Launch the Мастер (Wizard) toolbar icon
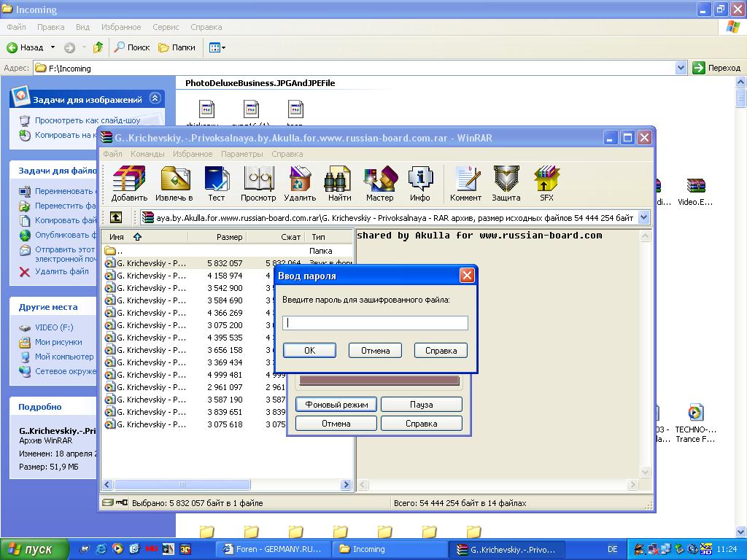Image resolution: width=747 pixels, height=560 pixels. point(379,183)
